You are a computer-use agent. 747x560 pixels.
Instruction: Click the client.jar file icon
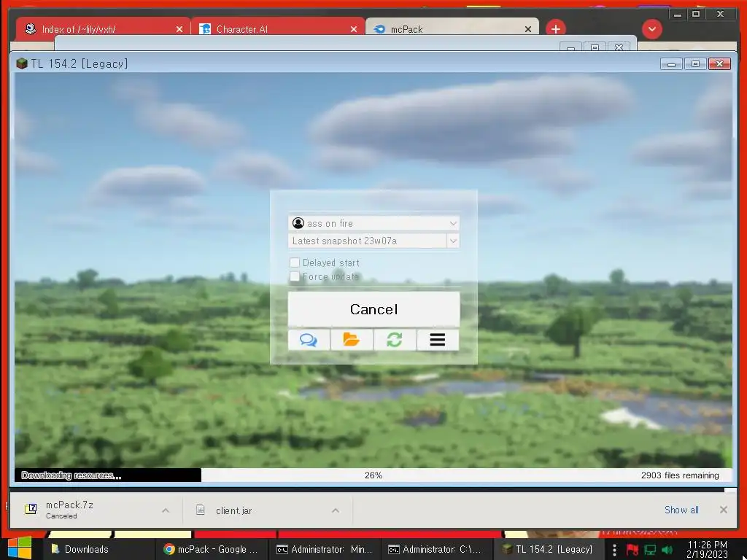pyautogui.click(x=201, y=510)
